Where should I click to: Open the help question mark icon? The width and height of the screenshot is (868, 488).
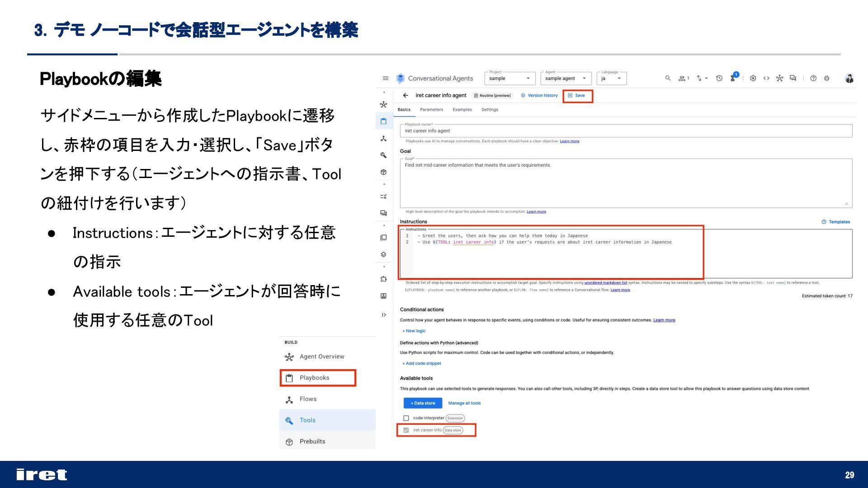click(x=813, y=78)
